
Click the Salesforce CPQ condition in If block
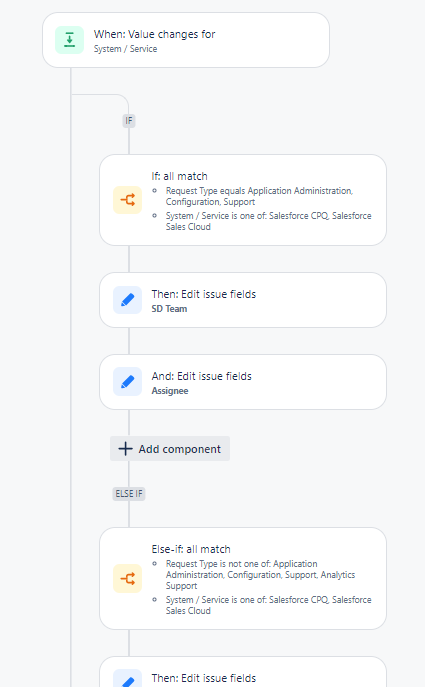268,221
